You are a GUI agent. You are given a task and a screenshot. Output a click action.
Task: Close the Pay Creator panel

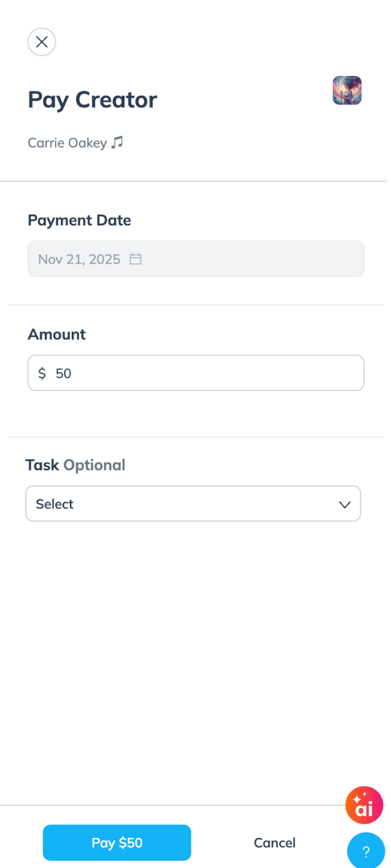[42, 42]
